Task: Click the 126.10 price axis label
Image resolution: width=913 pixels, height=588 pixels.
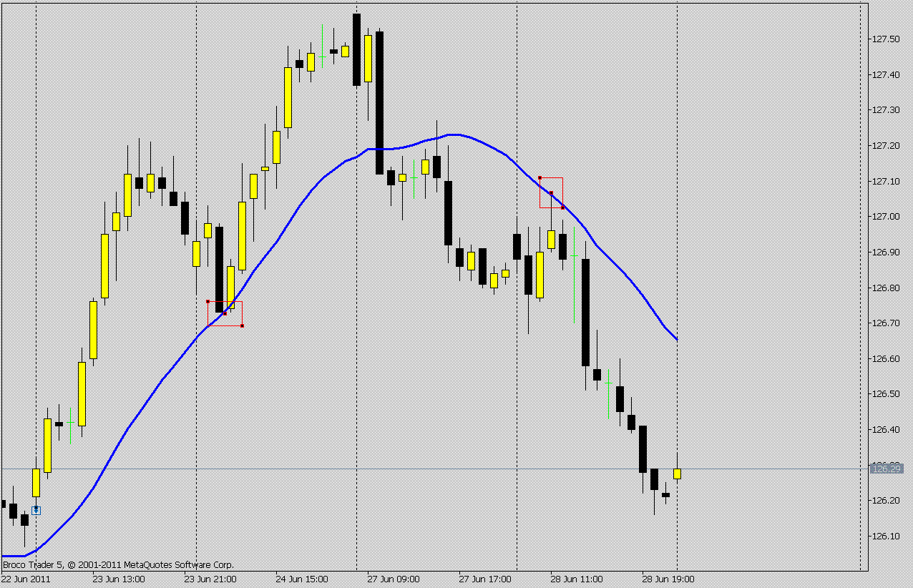Action: pos(885,536)
